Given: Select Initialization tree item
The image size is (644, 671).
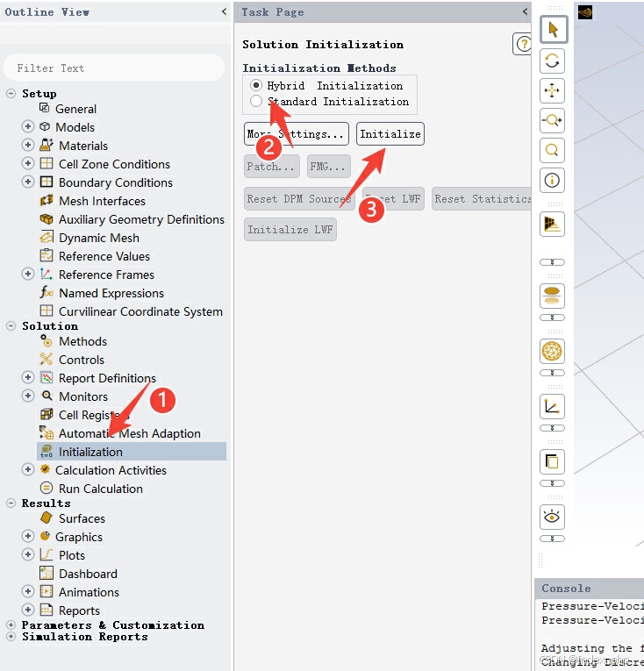Looking at the screenshot, I should click(x=132, y=452).
